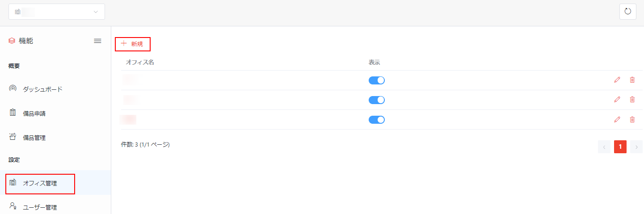
Task: Toggle 表示 switch for the first office
Action: pos(377,80)
